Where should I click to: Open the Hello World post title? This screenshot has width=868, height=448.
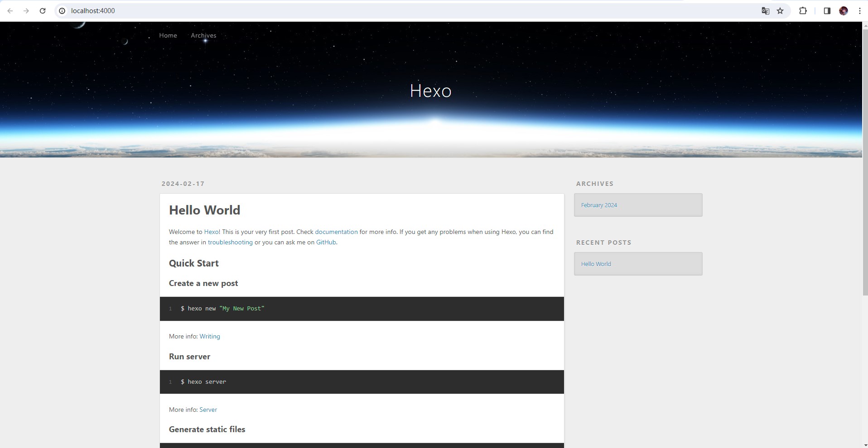205,210
